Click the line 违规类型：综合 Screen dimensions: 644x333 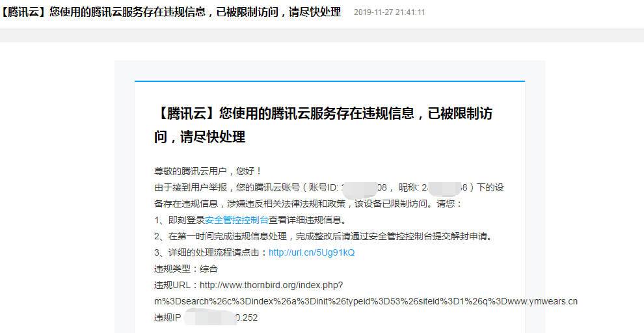tap(186, 269)
